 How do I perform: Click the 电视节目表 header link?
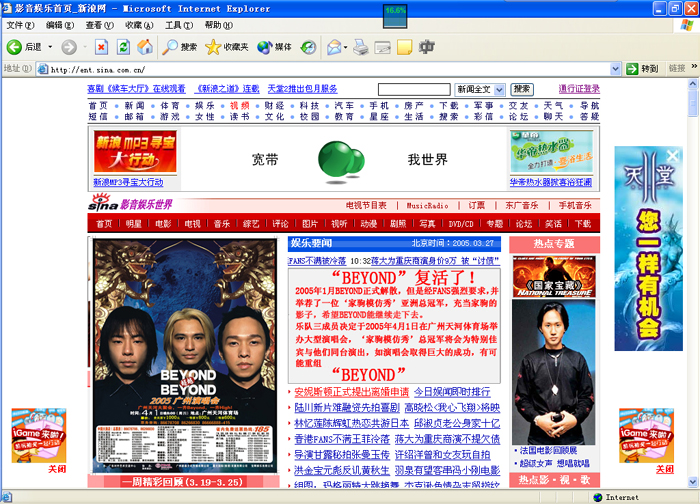pos(366,205)
